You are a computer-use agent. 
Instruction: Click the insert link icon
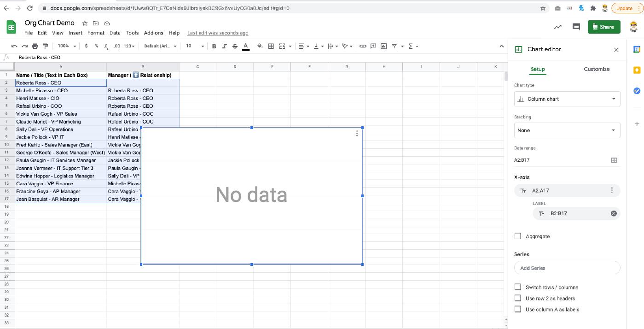tap(363, 46)
